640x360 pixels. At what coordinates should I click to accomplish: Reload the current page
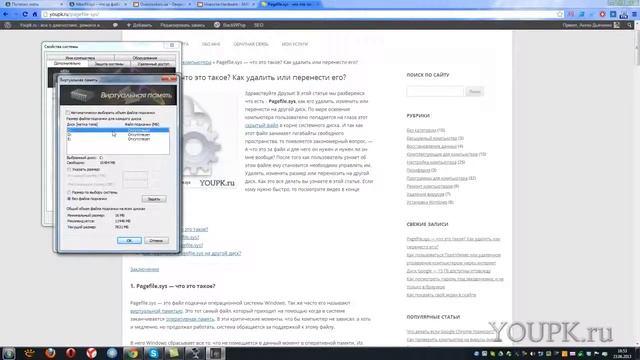(x=25, y=14)
